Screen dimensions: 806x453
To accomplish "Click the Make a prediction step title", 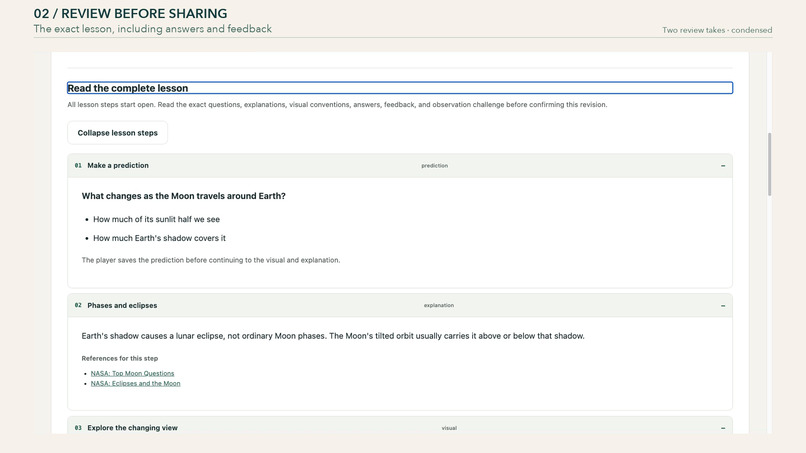I will pyautogui.click(x=118, y=166).
